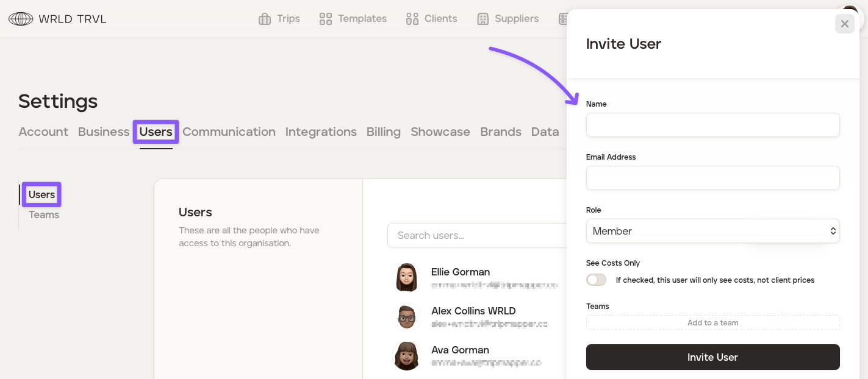Image resolution: width=868 pixels, height=379 pixels.
Task: Click the Templates grid icon
Action: tap(326, 19)
